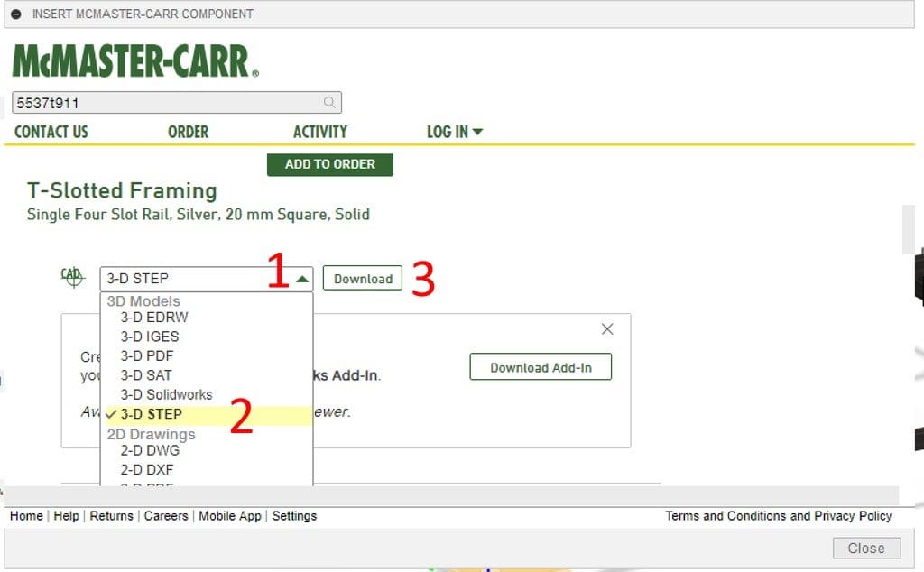Select 2-D DWG drawing format
The height and width of the screenshot is (572, 924).
(151, 450)
